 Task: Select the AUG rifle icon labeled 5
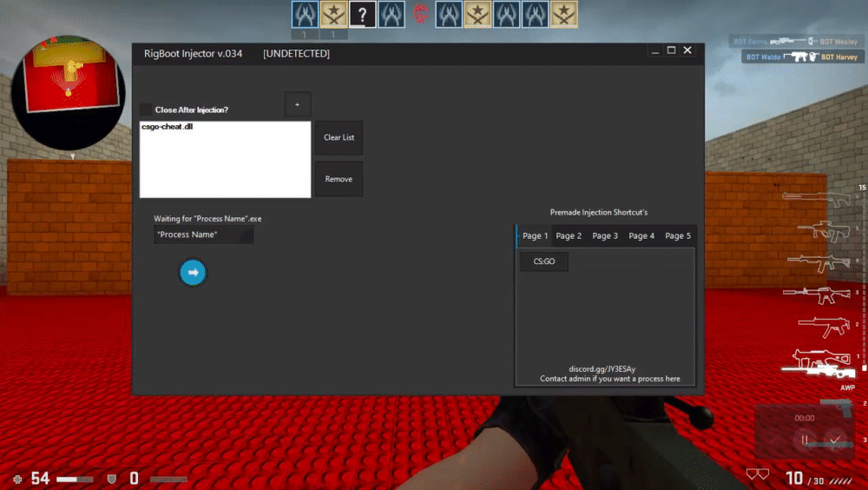coord(825,230)
